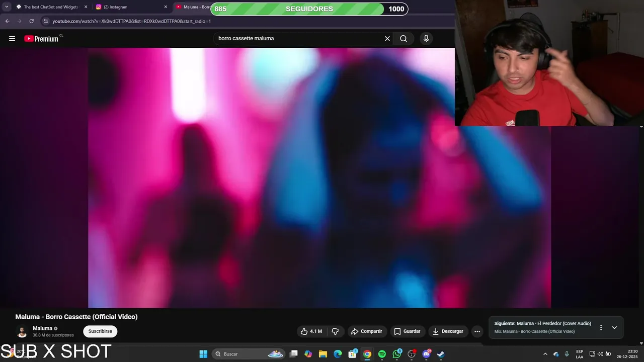Expand the Mix playlist panel chevron
644x362 pixels.
point(614,327)
